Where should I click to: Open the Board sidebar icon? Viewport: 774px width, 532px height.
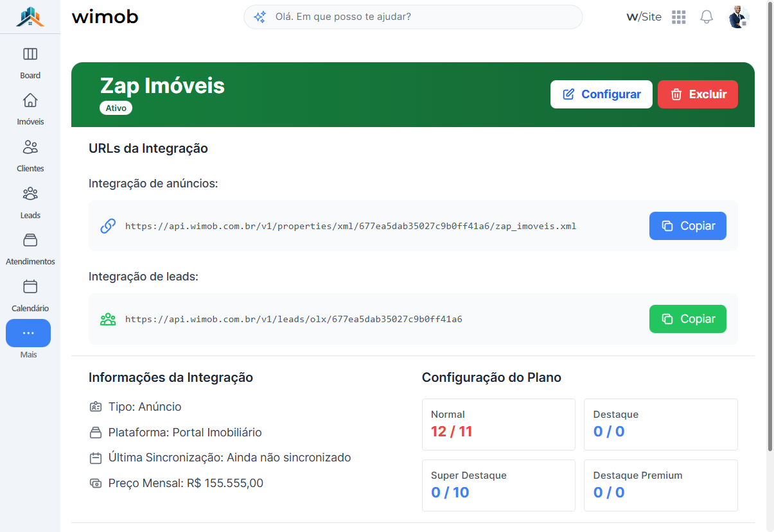point(30,54)
